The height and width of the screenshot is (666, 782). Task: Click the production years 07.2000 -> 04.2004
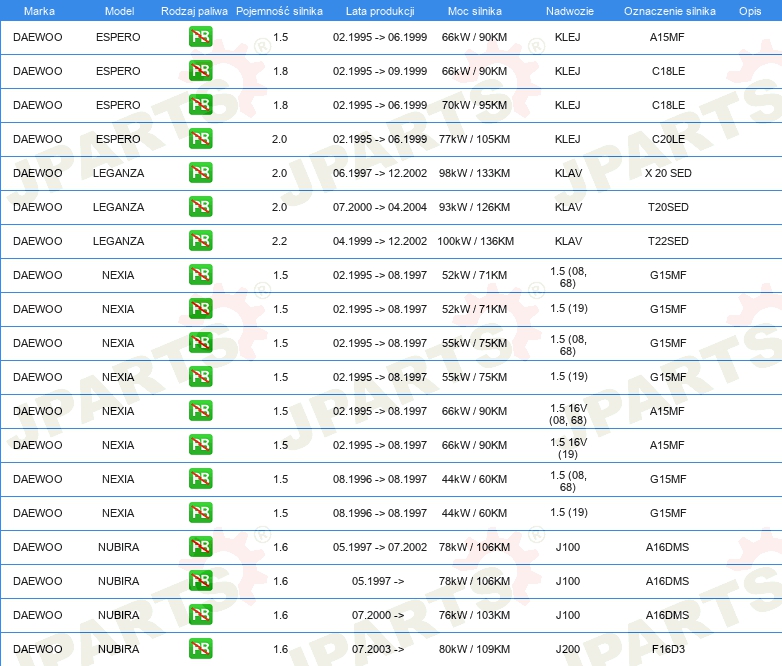380,207
